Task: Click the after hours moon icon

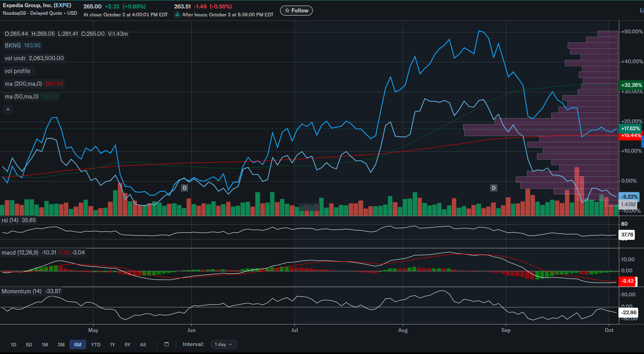Action: [x=177, y=15]
